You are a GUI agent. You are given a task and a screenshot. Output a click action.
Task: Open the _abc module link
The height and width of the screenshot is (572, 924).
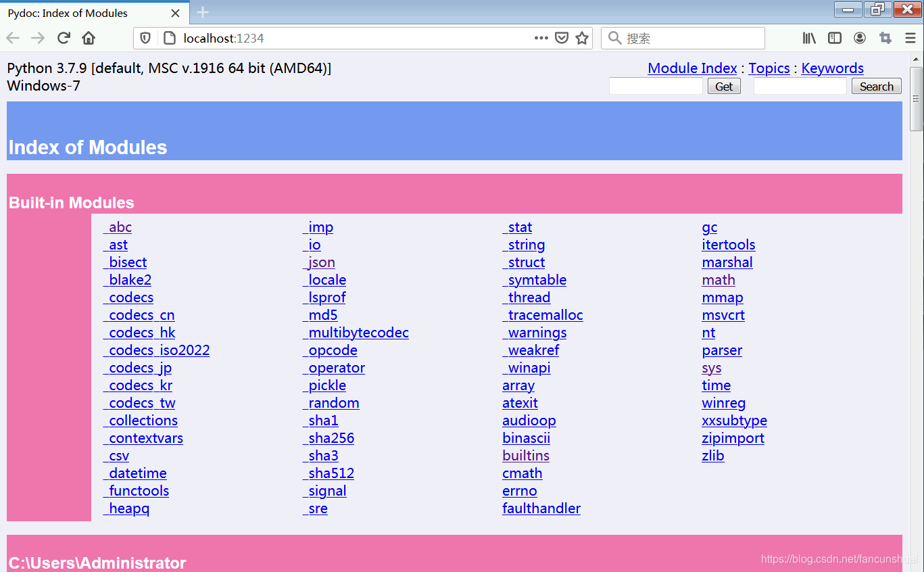click(x=118, y=227)
